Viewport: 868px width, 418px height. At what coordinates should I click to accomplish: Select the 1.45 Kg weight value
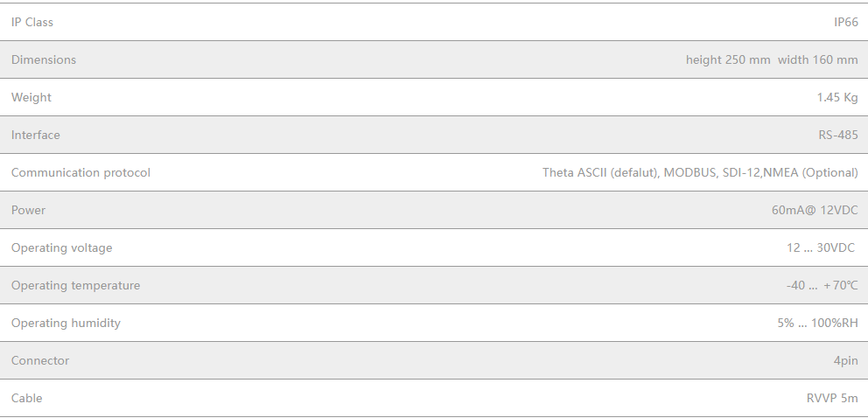[836, 97]
